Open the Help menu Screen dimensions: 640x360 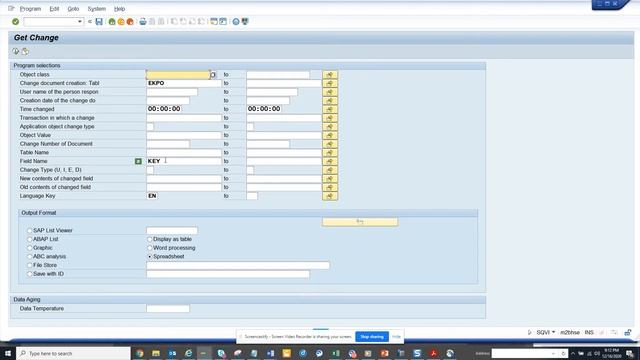(x=120, y=9)
